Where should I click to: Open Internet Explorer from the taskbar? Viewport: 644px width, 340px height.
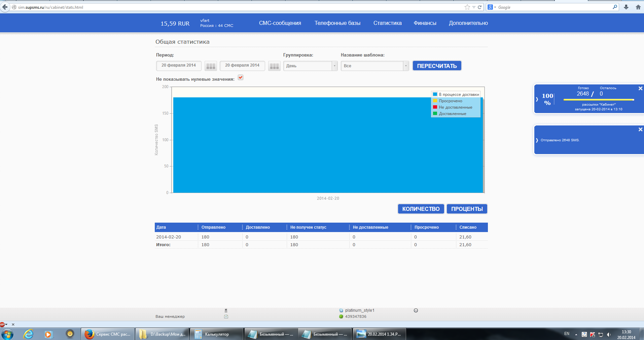tap(28, 334)
